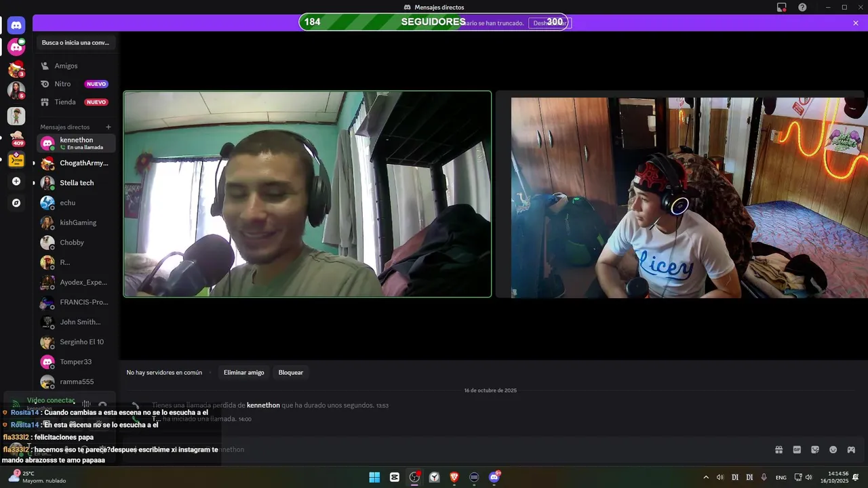Open the server with woman avatar badge 5
The height and width of the screenshot is (488, 868).
click(16, 90)
